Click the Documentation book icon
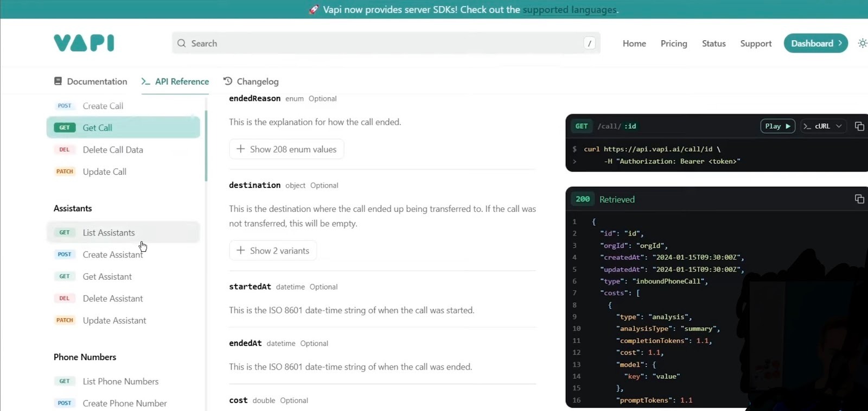The height and width of the screenshot is (411, 868). tap(58, 81)
